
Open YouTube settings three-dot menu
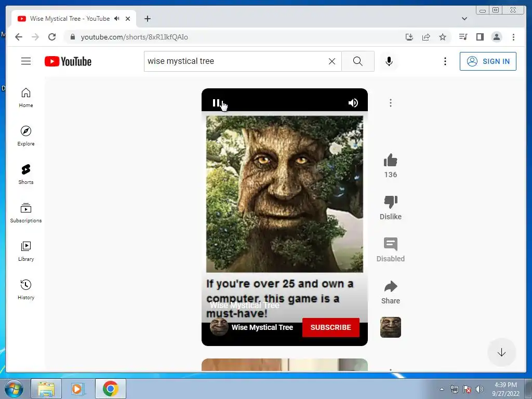(445, 61)
